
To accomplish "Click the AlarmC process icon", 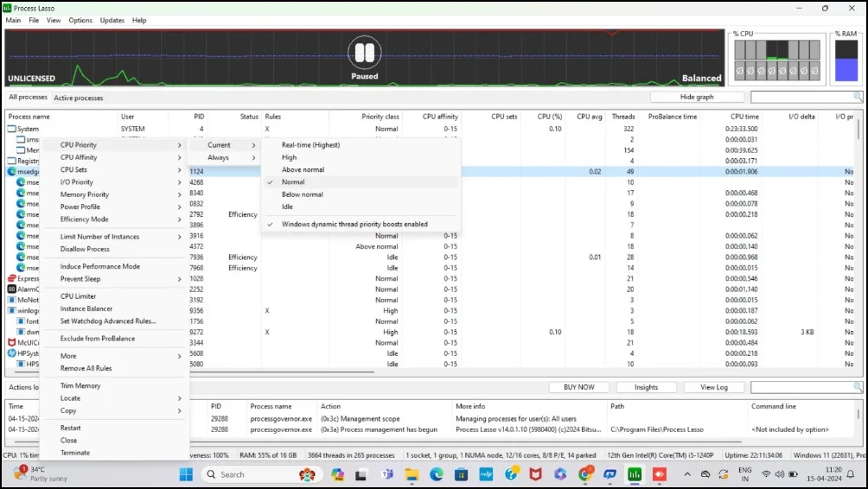I will coord(11,289).
